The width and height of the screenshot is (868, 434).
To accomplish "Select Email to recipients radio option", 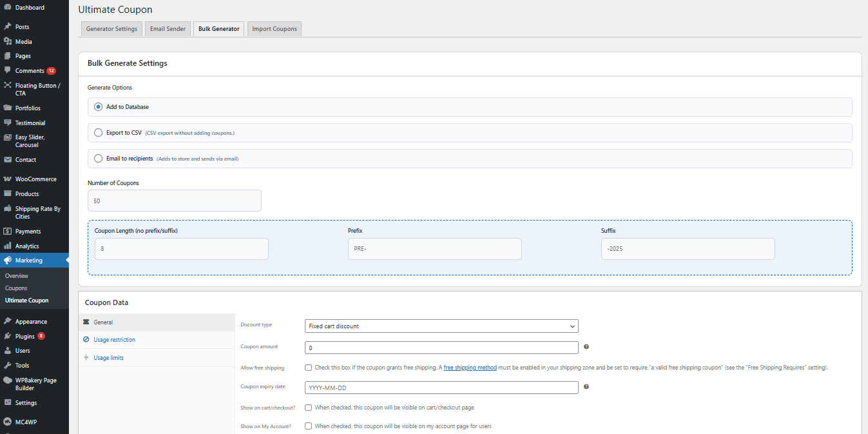I will 98,159.
